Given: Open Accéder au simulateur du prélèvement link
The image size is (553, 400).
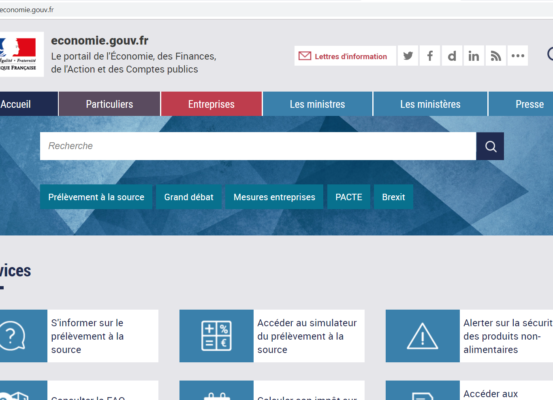Looking at the screenshot, I should click(x=307, y=336).
